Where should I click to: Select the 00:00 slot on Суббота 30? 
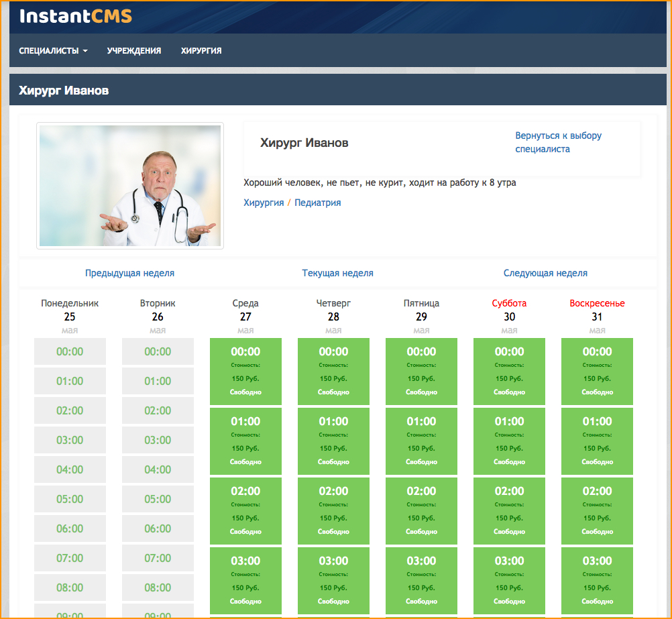pyautogui.click(x=509, y=372)
